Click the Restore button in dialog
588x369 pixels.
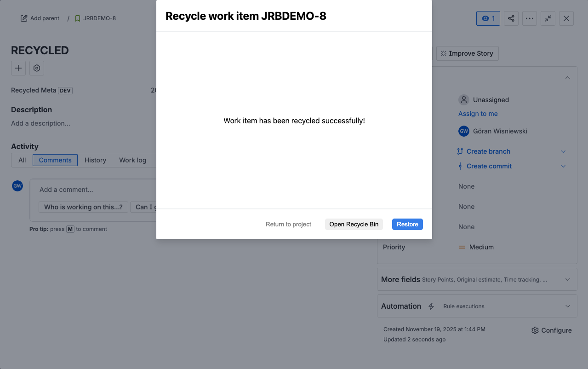[x=407, y=224]
